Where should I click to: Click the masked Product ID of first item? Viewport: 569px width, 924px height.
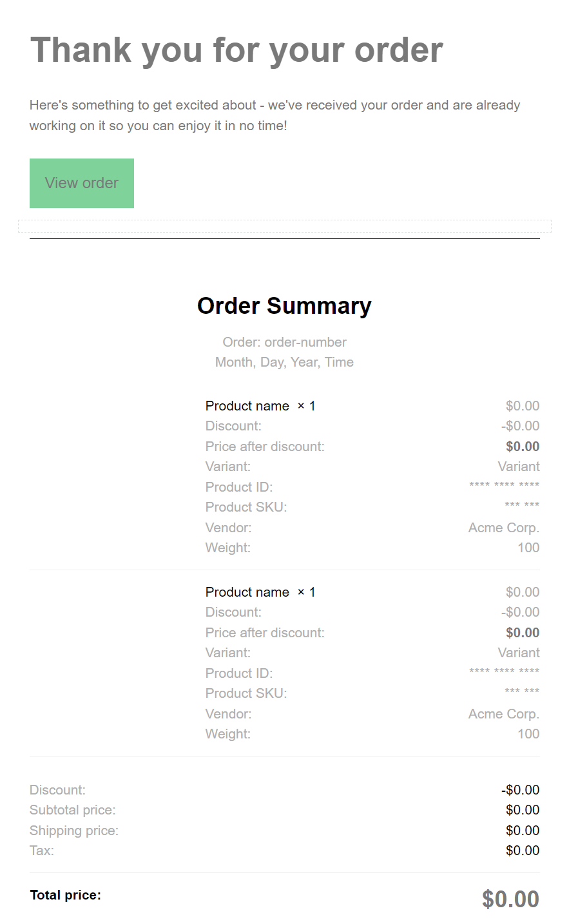pos(505,485)
